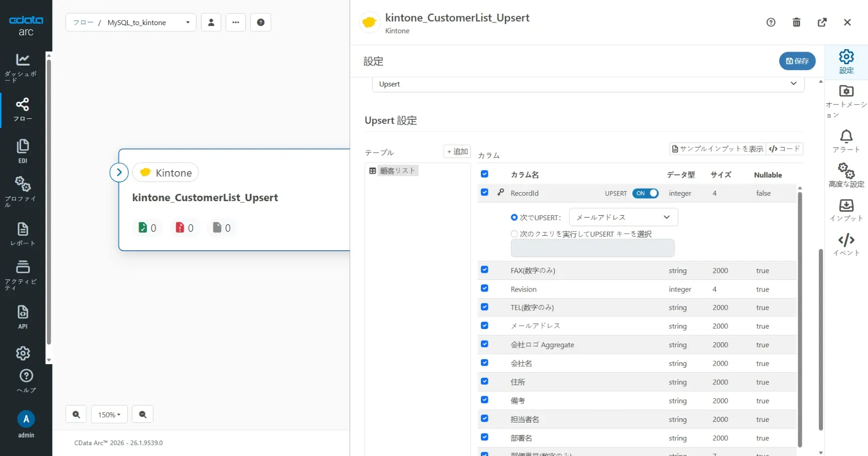
Task: Open the 150% zoom level dropdown
Action: click(x=109, y=414)
